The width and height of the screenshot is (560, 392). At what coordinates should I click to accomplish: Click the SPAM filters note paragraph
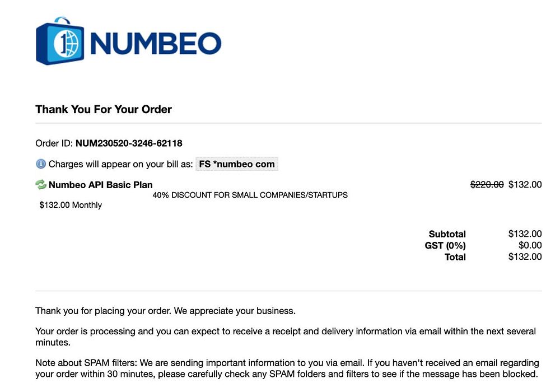coord(287,368)
